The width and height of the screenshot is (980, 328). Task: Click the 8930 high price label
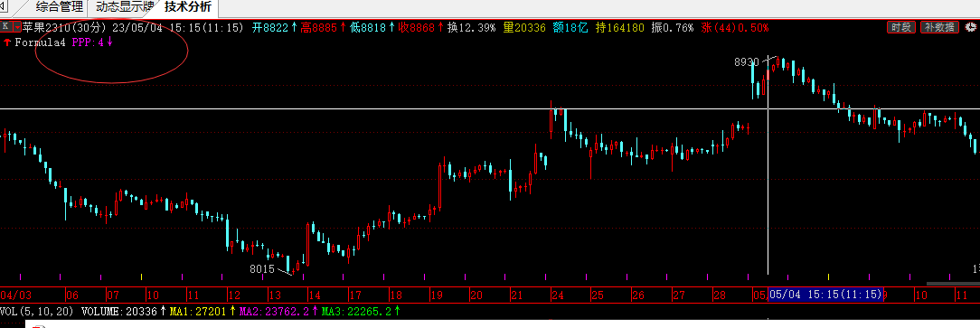(746, 61)
